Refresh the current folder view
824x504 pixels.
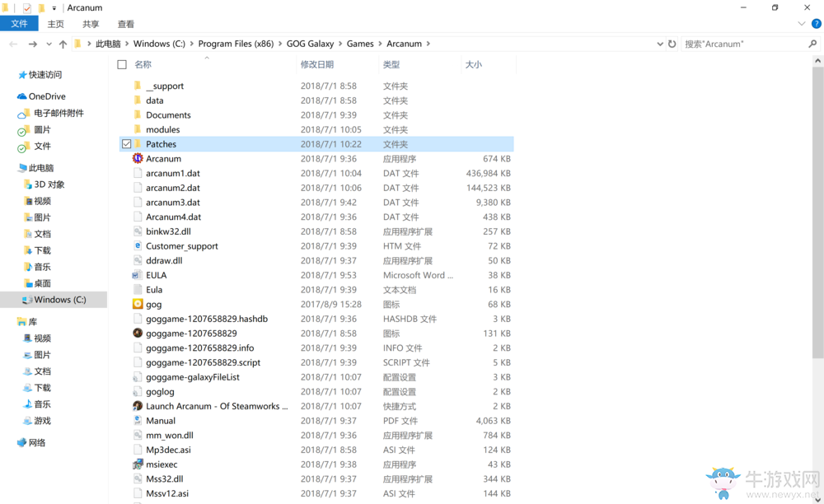pos(672,44)
